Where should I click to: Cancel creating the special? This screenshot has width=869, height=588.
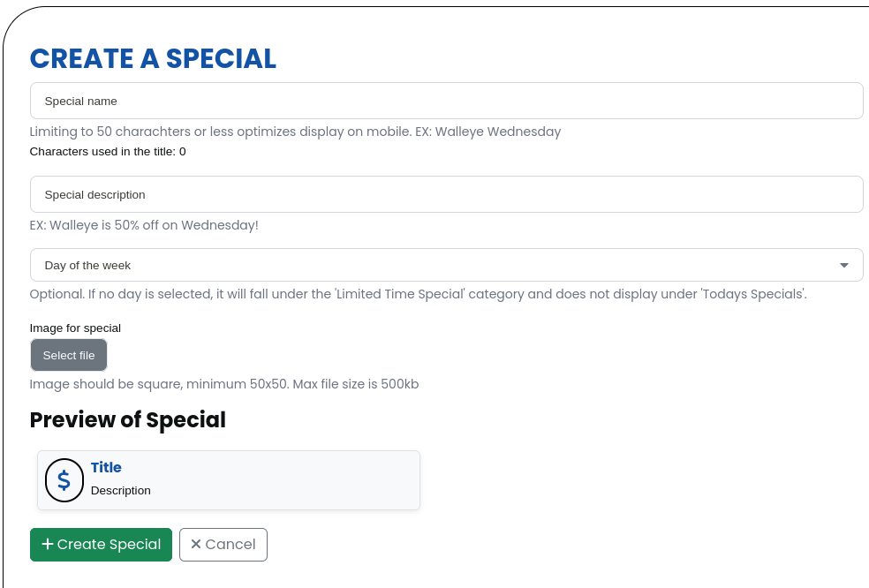tap(223, 545)
